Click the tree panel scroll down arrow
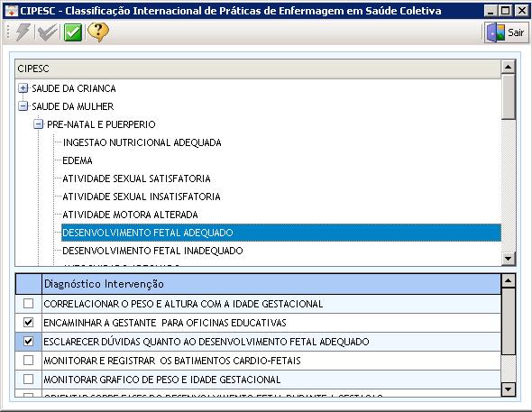This screenshot has width=532, height=412. click(508, 259)
